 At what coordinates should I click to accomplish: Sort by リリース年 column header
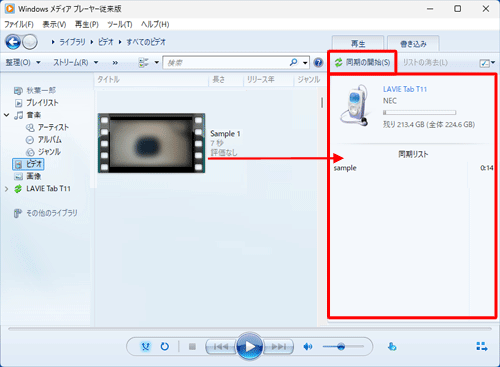point(269,80)
